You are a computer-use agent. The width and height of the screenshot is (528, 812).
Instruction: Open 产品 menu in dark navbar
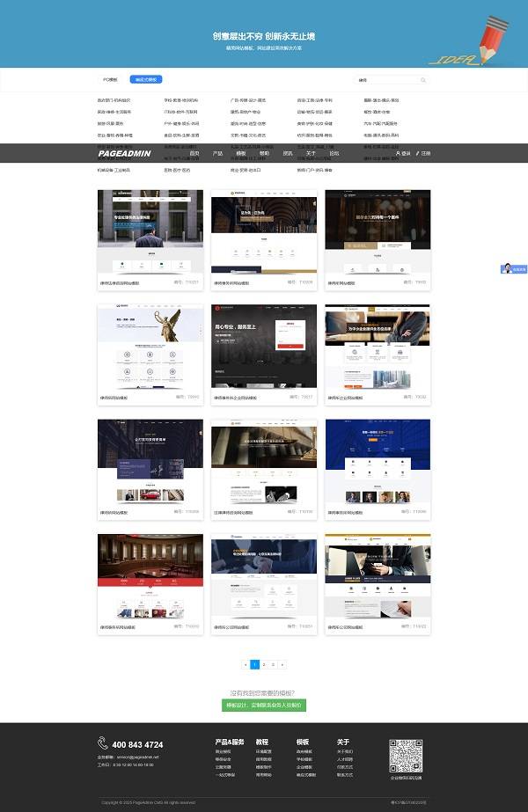tap(217, 153)
